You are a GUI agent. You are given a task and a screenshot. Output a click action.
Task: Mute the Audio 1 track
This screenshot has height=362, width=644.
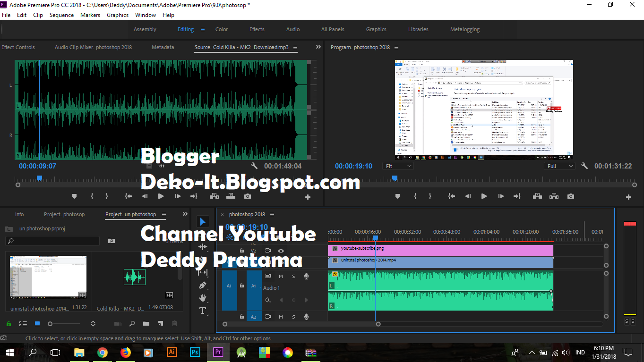click(x=281, y=276)
